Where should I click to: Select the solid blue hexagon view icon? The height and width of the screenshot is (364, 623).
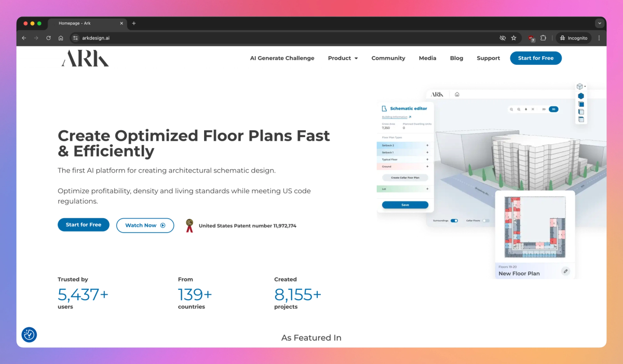(x=581, y=96)
